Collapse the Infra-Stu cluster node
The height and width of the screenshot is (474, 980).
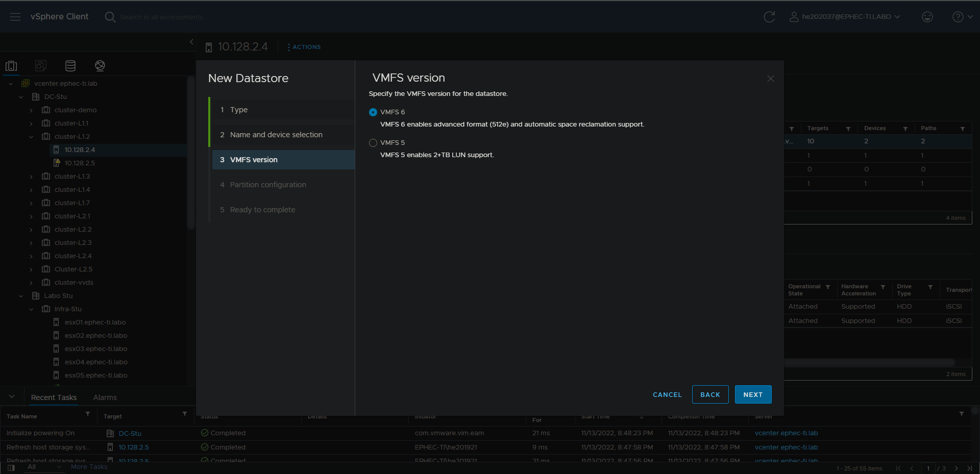click(31, 309)
